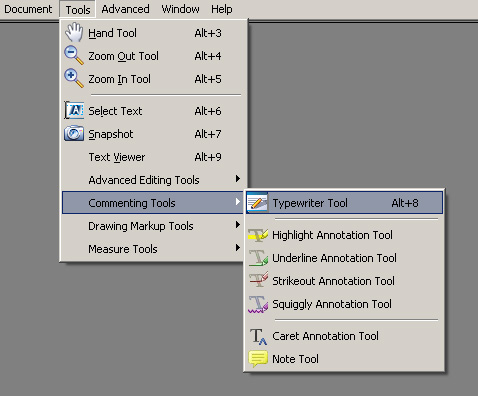
Task: Open the Help menu
Action: 222,9
